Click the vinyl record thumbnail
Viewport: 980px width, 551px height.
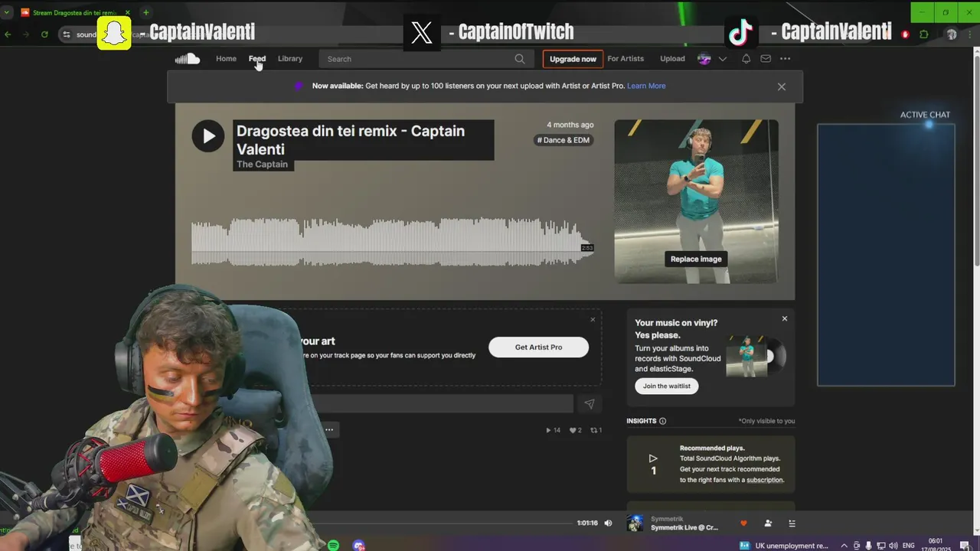(x=756, y=356)
